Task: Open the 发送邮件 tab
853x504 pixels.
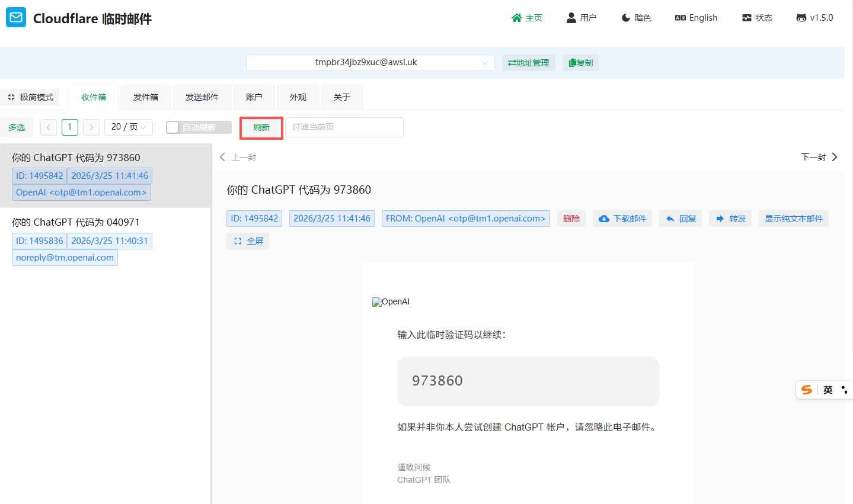Action: click(x=202, y=97)
